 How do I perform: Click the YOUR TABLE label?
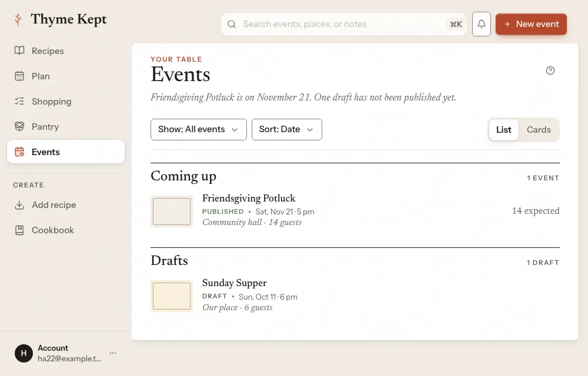[176, 59]
